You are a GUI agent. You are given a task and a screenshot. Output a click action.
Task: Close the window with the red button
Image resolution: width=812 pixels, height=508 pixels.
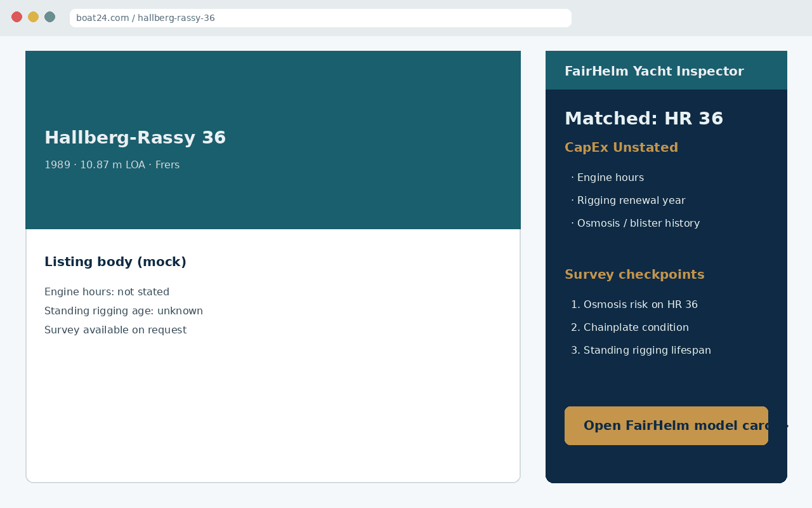[x=16, y=17]
